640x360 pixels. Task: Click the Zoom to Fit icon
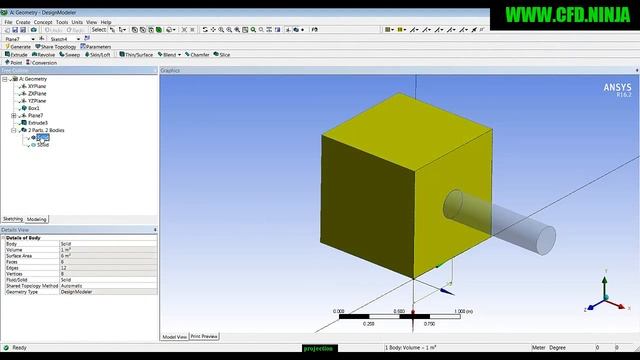coord(237,30)
